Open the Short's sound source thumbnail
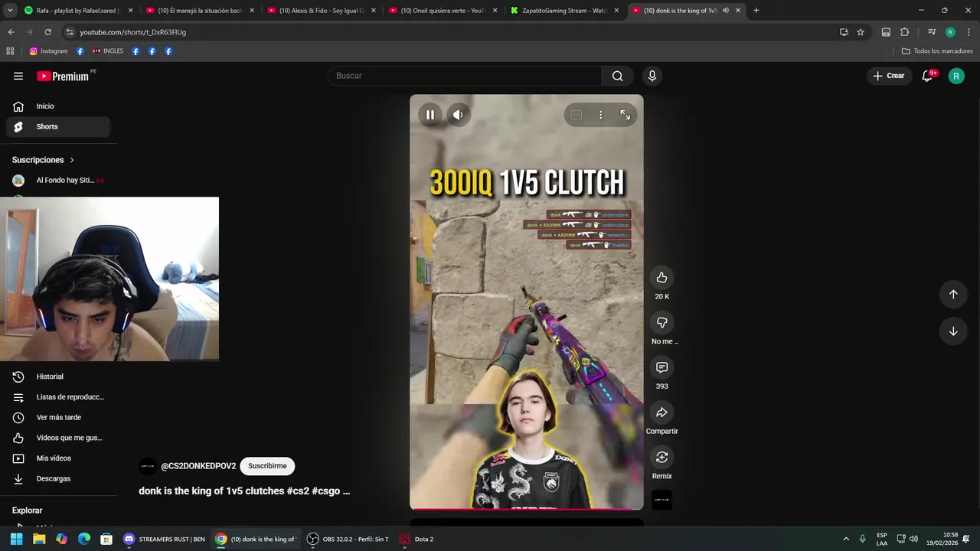Viewport: 980px width, 551px height. [x=662, y=500]
